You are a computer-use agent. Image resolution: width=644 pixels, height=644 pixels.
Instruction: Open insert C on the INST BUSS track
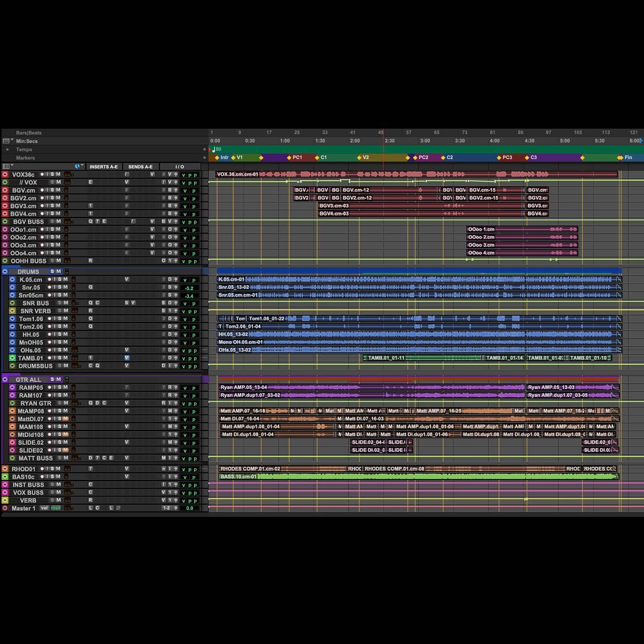point(90,484)
